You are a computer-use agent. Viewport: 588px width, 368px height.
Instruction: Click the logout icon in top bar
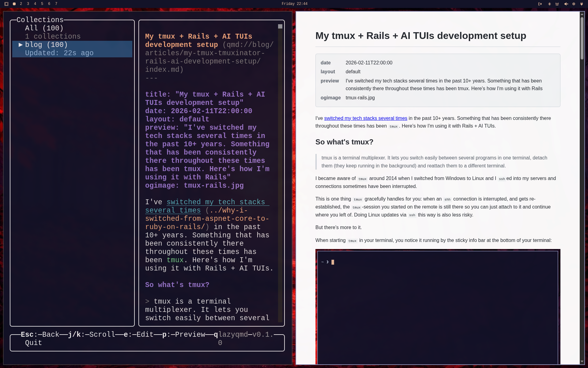pyautogui.click(x=540, y=4)
